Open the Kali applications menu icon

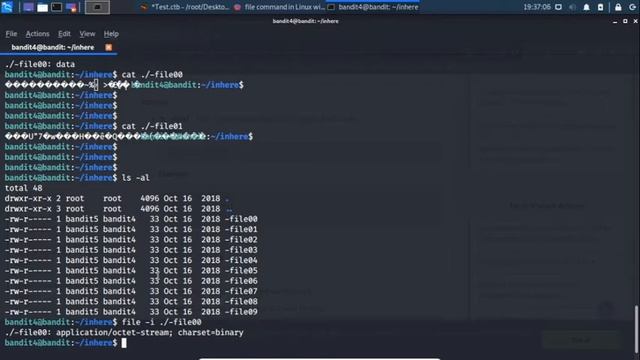pos(7,7)
